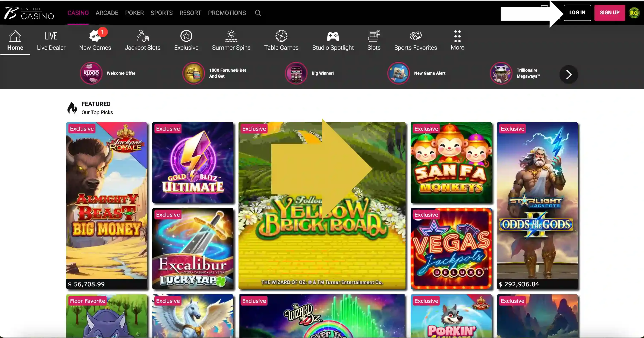This screenshot has height=338, width=644.
Task: Open the Summer Spins category
Action: point(231,41)
